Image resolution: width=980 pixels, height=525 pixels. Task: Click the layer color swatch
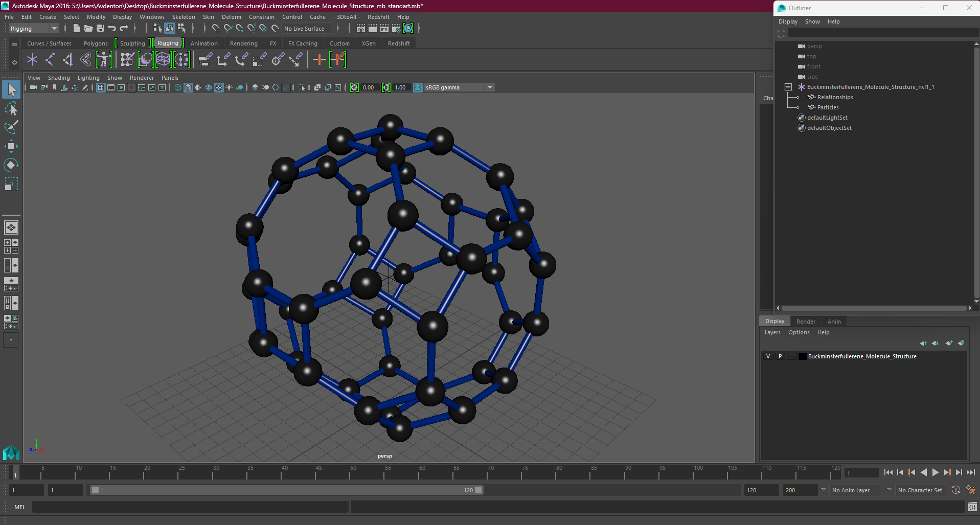(803, 356)
